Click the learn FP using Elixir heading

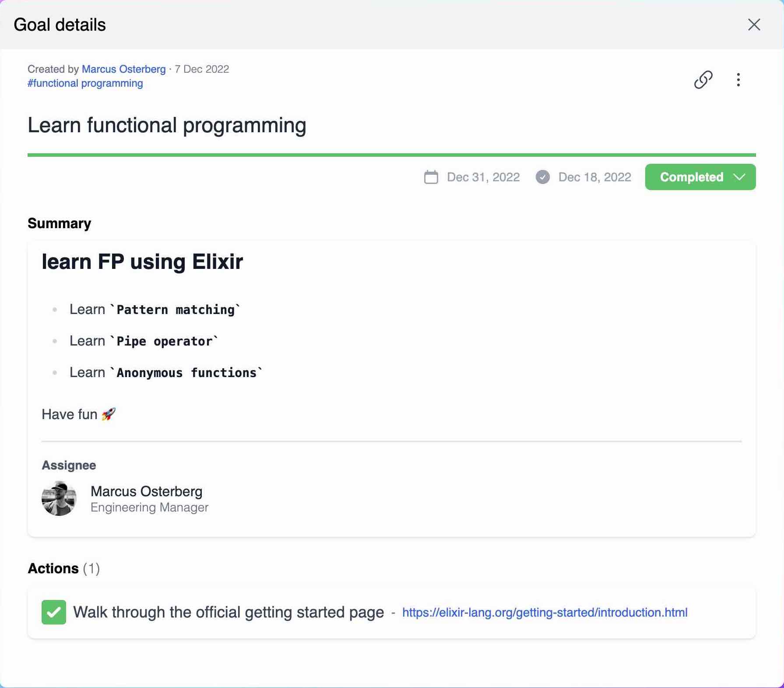[x=142, y=262]
